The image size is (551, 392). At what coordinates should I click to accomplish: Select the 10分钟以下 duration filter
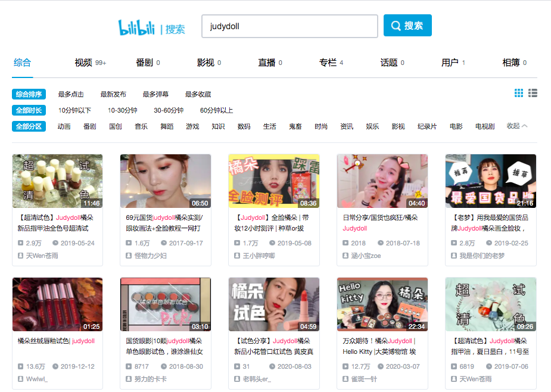click(74, 110)
